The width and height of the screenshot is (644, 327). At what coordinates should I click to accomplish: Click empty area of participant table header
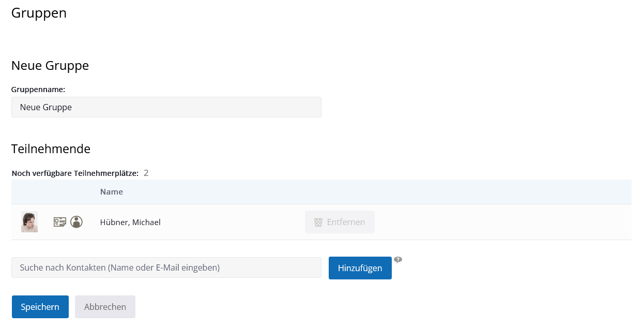coord(413,192)
